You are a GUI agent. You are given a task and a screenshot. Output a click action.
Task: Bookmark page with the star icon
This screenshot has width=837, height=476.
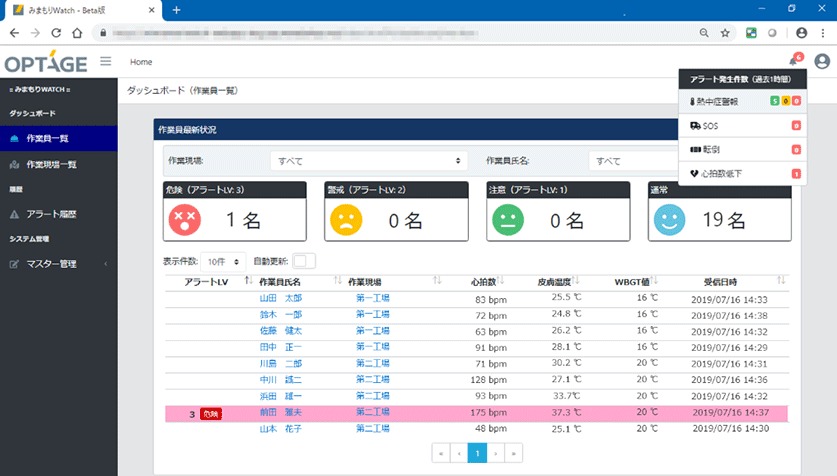coord(725,32)
